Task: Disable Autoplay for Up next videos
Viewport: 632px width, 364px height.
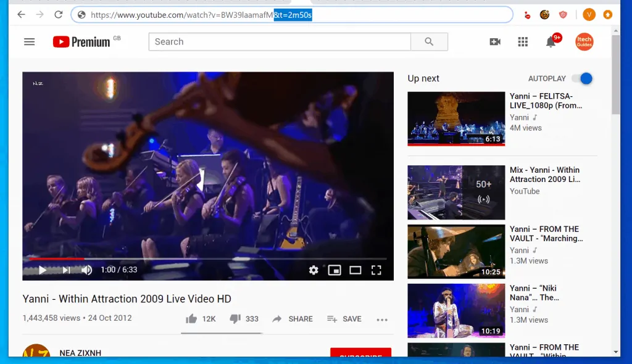Action: [x=583, y=78]
